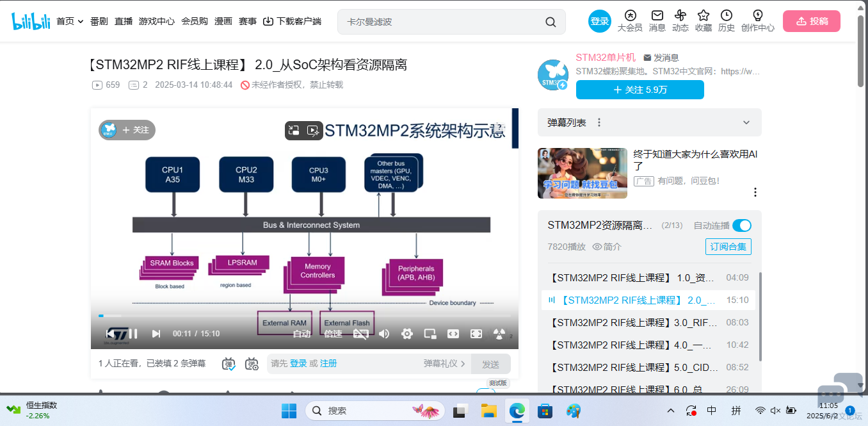Open 动态 feed fan icon

point(680,15)
